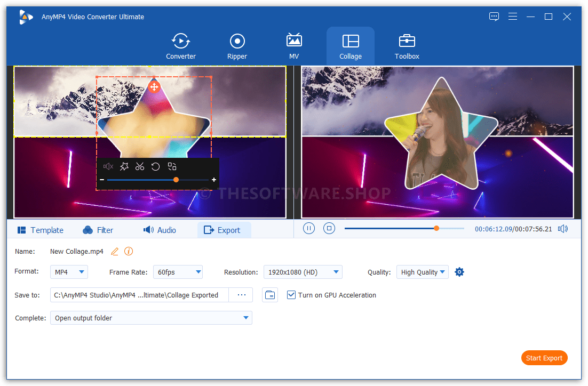Open the feedback chat icon in title bar
The width and height of the screenshot is (588, 386).
(x=494, y=17)
